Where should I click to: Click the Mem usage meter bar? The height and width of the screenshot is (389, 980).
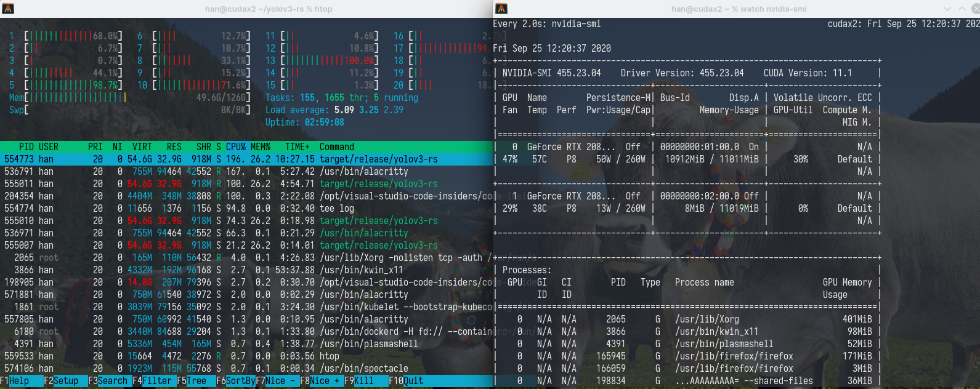[x=77, y=98]
